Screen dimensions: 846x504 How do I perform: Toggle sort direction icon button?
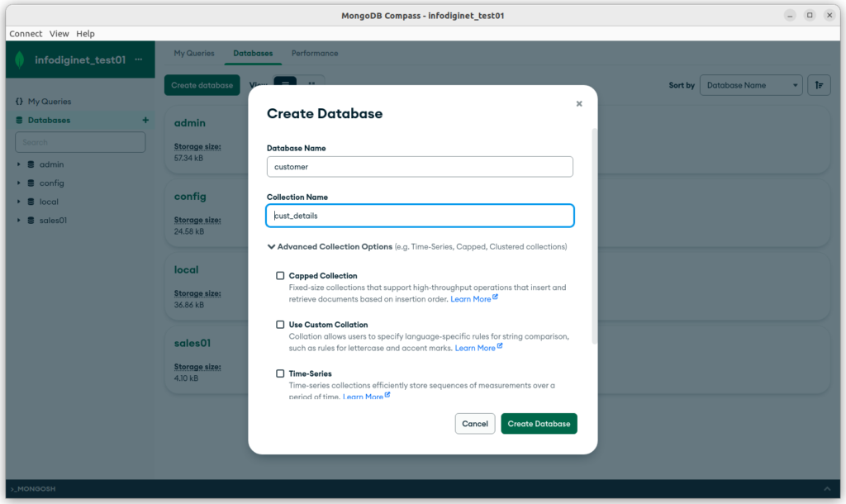coord(819,85)
